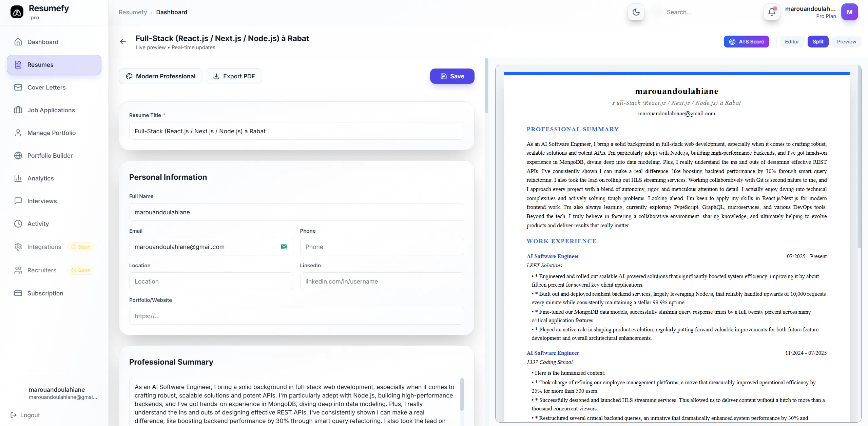Go to Job Applications page
This screenshot has width=868, height=426.
[x=54, y=110]
